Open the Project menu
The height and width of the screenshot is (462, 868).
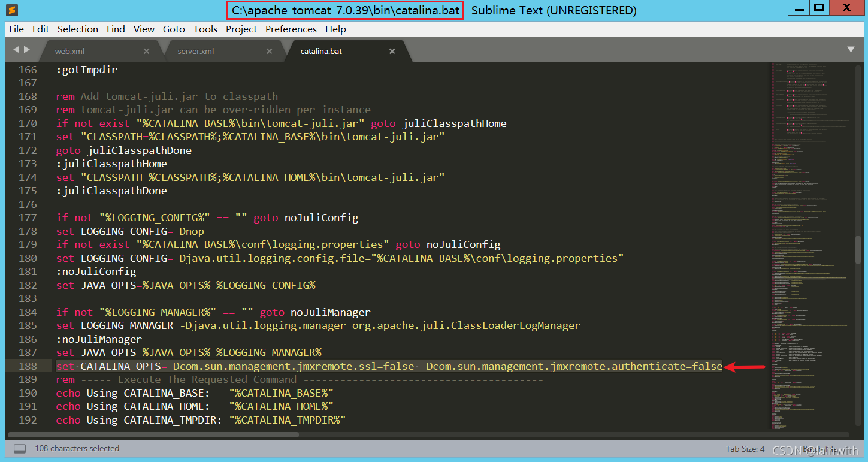241,29
